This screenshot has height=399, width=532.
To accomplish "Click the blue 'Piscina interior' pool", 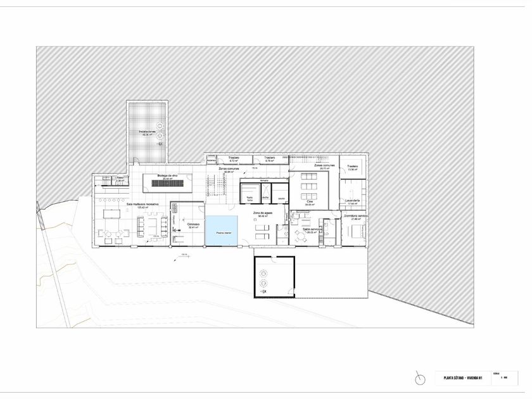I will pos(221,231).
